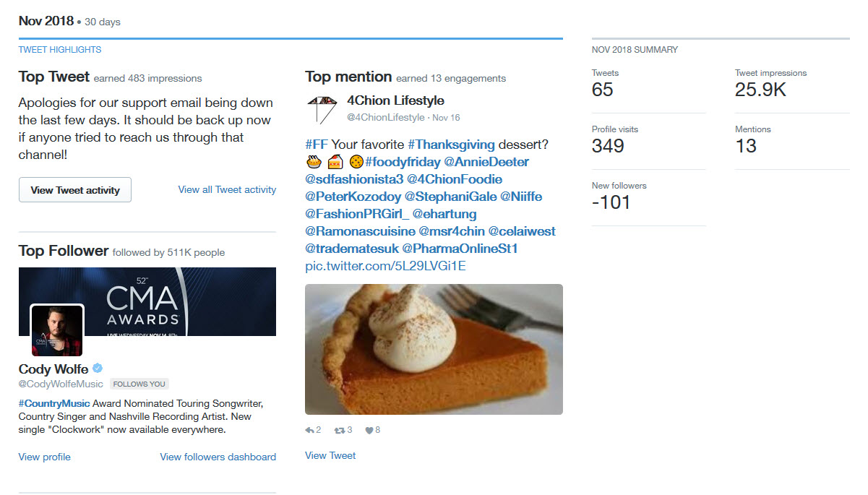This screenshot has width=868, height=495.
Task: Click Cody Wolfe's profile picture
Action: tap(57, 330)
